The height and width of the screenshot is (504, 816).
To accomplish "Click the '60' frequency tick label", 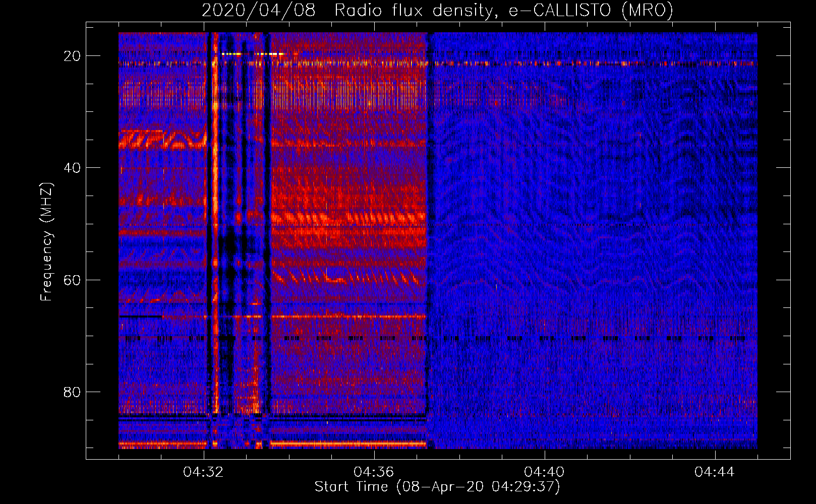I will coord(72,280).
